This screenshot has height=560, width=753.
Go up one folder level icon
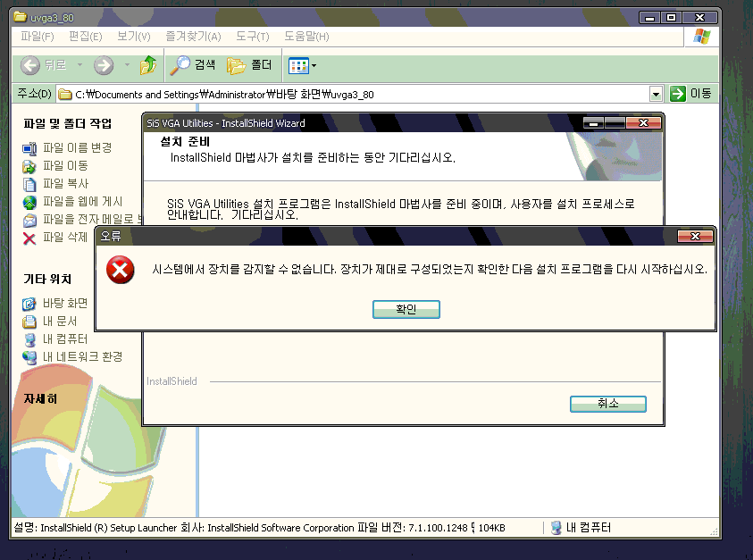(x=148, y=65)
